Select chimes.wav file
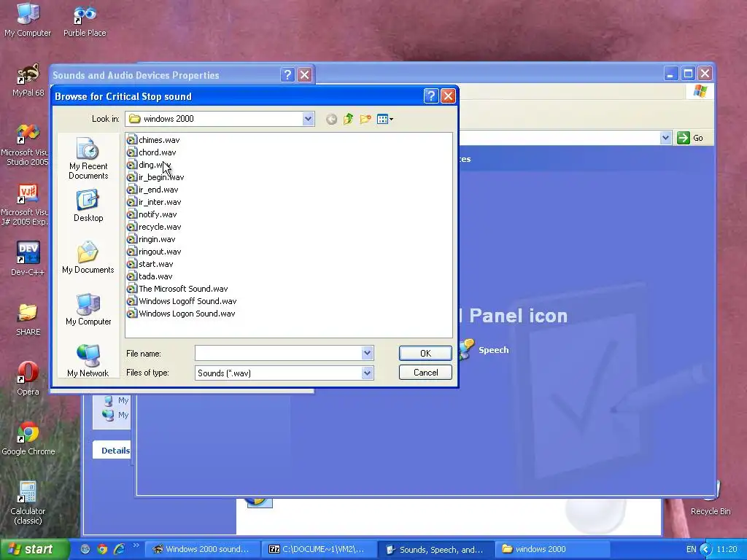 pyautogui.click(x=153, y=140)
